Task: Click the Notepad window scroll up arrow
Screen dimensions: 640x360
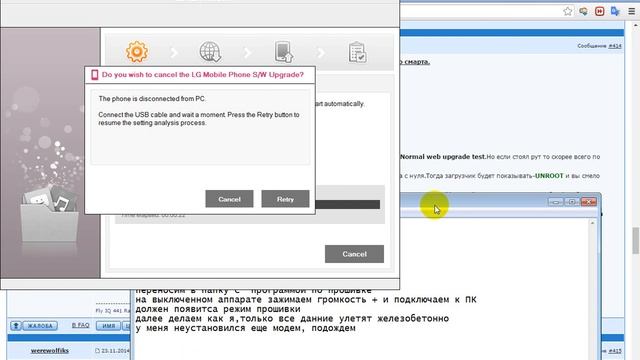Action: point(592,223)
